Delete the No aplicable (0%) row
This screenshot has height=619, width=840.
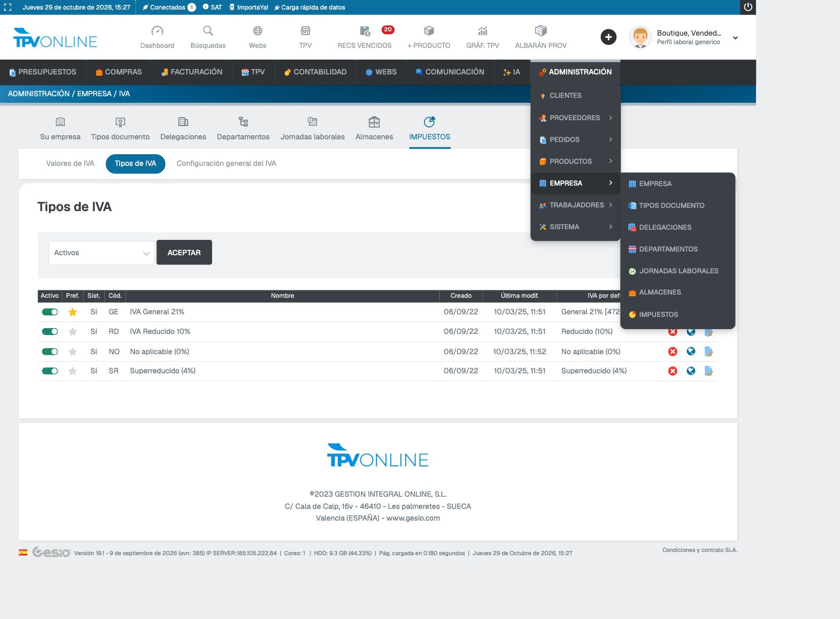coord(673,352)
